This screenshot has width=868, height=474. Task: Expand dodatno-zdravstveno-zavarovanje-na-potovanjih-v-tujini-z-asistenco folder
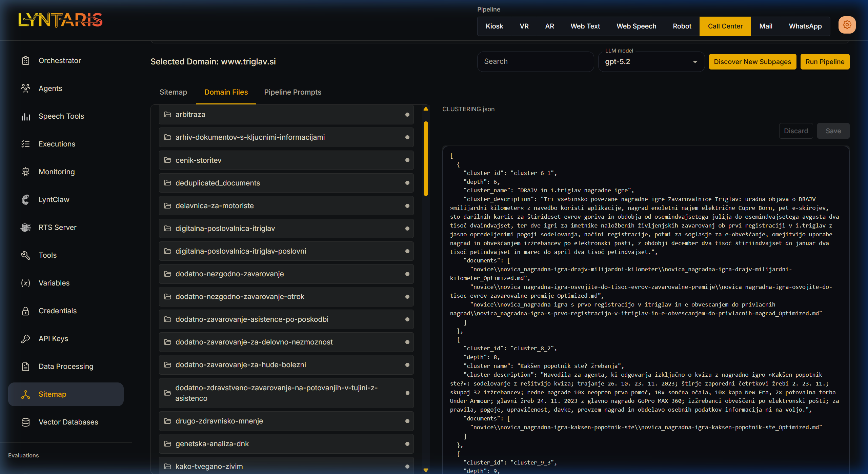[286, 393]
